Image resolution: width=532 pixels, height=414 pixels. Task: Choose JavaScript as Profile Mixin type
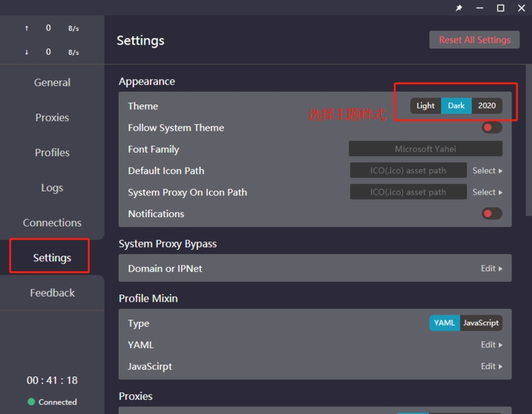(x=481, y=323)
